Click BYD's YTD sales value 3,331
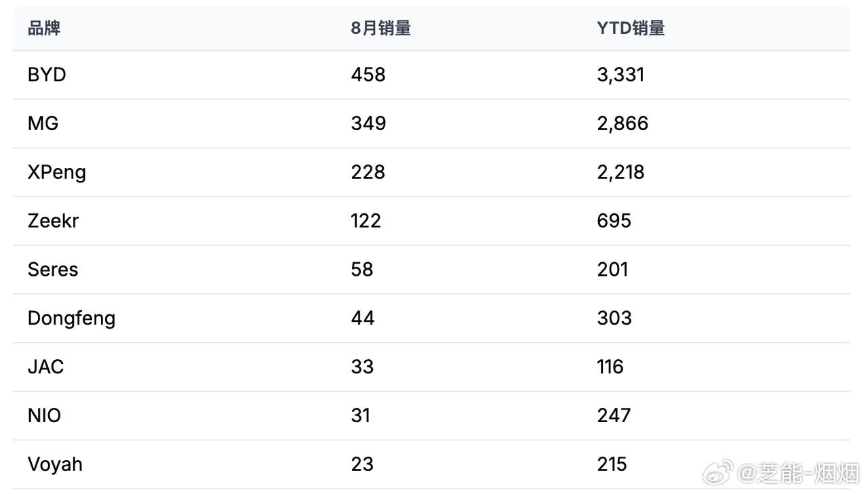 click(620, 75)
